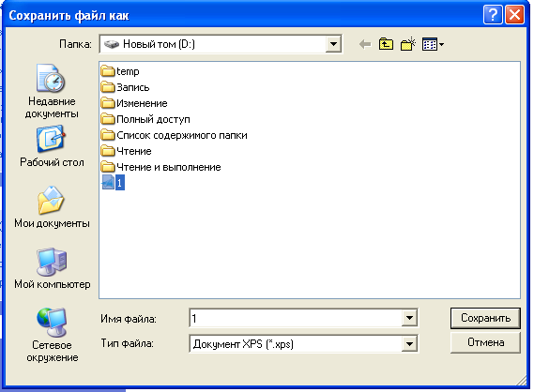Screen dimensions: 534x392
Task: Select the Запись folder icon
Action: [x=108, y=87]
